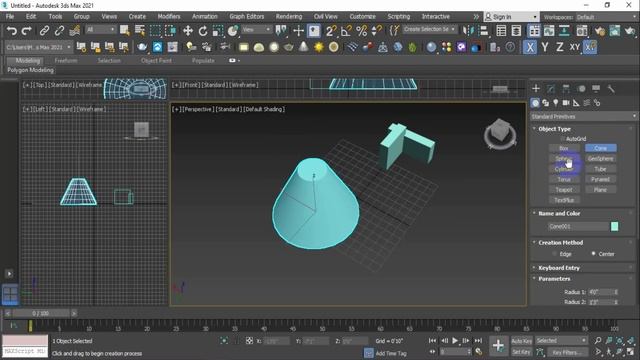
Task: Open the Sign In dropdown
Action: tap(511, 17)
